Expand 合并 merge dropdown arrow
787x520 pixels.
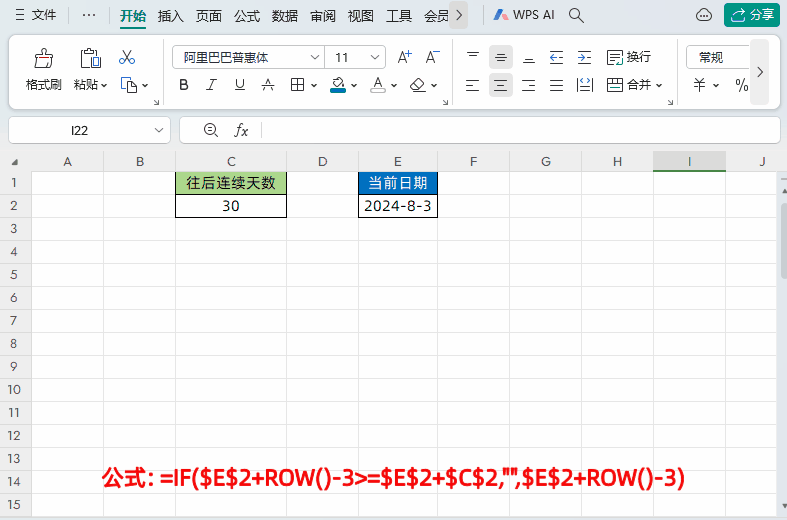(x=659, y=85)
